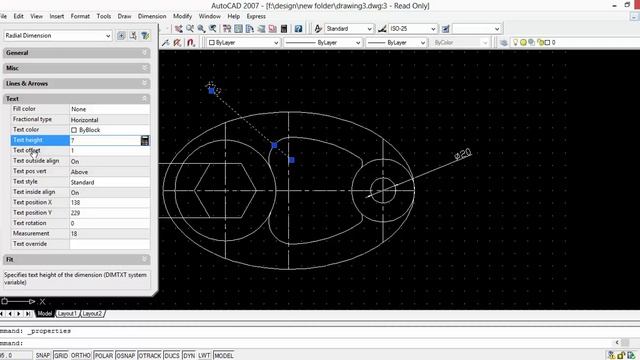Open the Modify menu
The height and width of the screenshot is (360, 640).
[x=182, y=16]
